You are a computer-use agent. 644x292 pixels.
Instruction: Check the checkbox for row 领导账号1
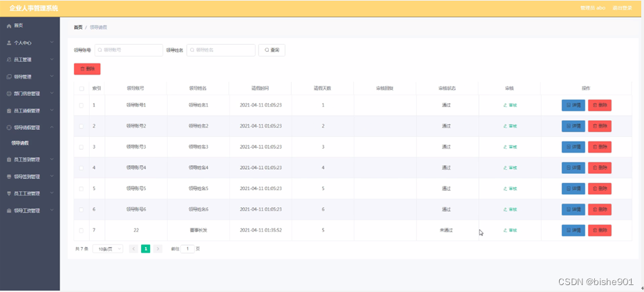pyautogui.click(x=82, y=106)
